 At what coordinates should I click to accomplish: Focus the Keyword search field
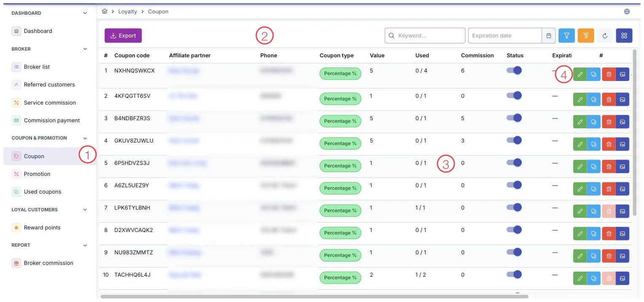[x=425, y=36]
